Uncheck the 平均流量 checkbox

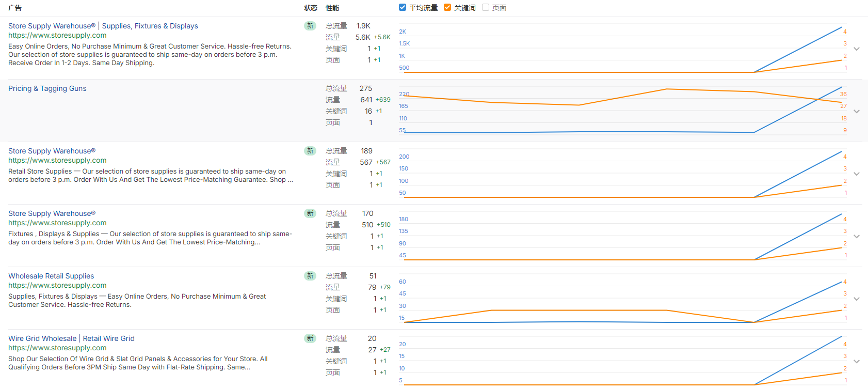[403, 8]
